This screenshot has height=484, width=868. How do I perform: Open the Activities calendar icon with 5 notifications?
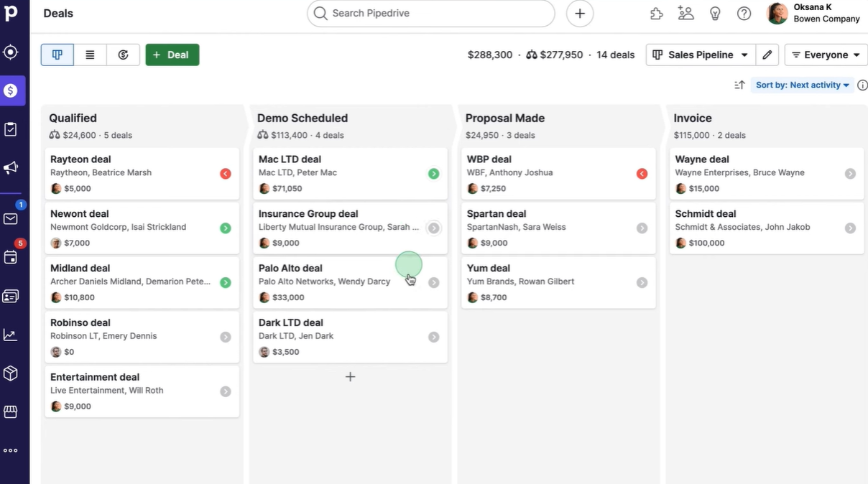coord(10,256)
